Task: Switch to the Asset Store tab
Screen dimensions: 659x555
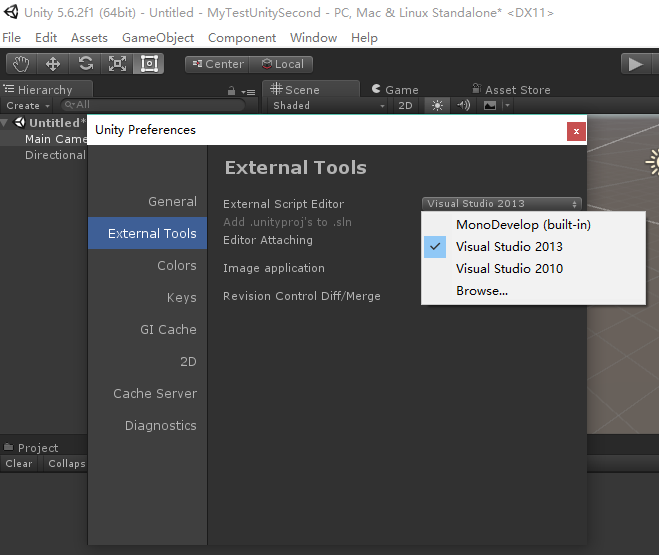Action: (511, 90)
